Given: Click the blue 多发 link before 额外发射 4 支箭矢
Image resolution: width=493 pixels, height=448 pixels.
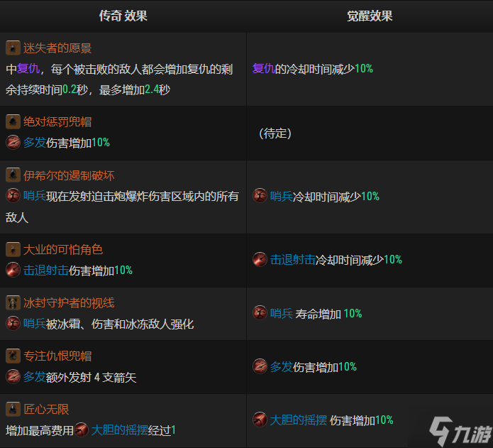Looking at the screenshot, I should (35, 377).
